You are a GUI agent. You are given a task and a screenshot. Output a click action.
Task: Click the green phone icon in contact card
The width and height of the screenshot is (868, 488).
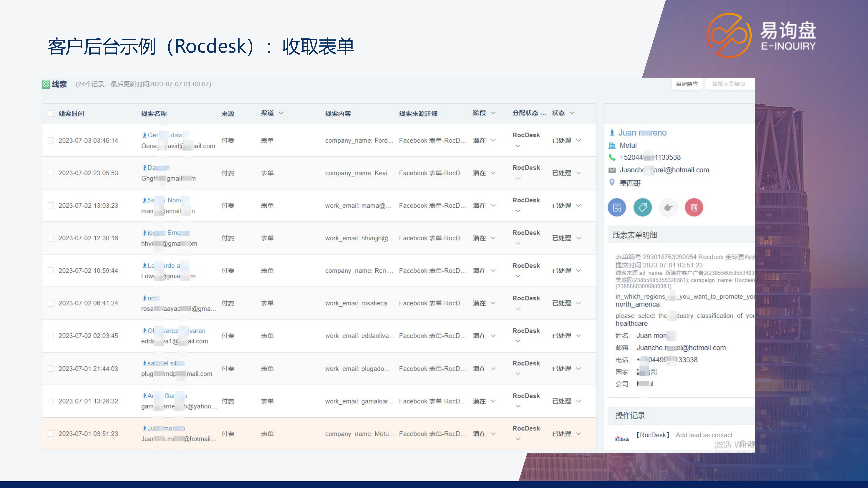pyautogui.click(x=612, y=157)
